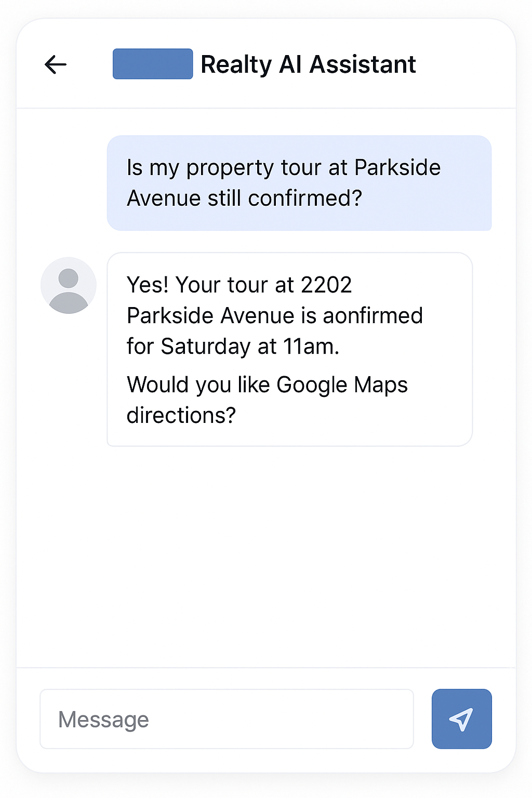Focus the Message input field
This screenshot has height=798, width=532.
point(227,719)
